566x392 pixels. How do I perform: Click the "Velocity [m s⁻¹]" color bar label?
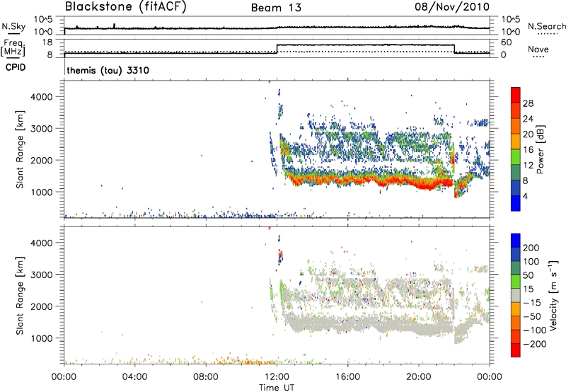[553, 295]
